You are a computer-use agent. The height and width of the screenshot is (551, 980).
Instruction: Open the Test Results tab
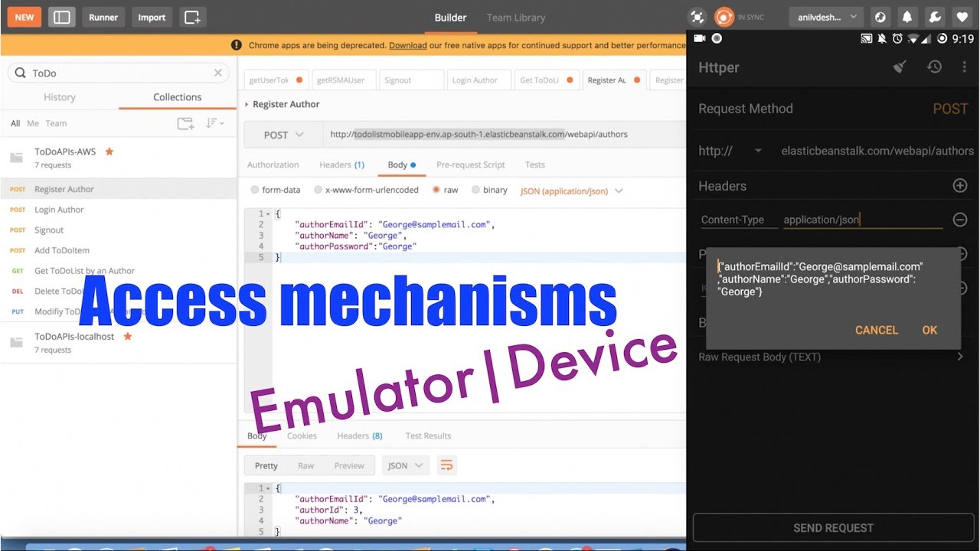pos(428,435)
